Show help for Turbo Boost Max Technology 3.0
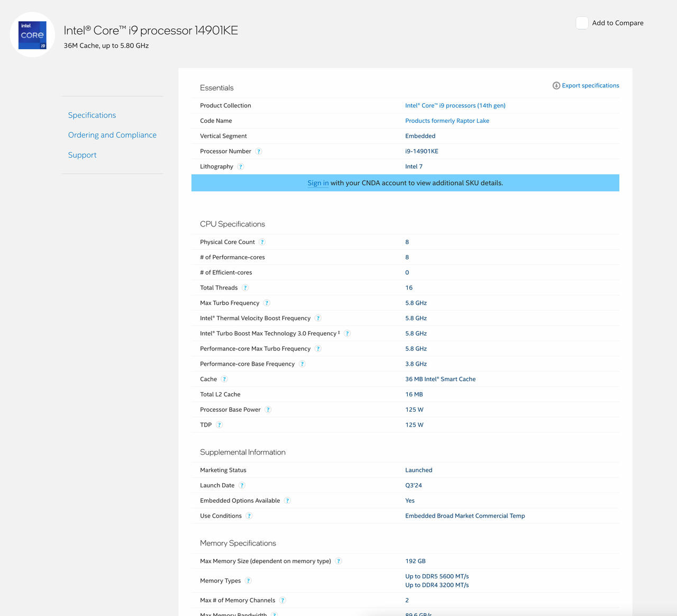Screen dimensions: 677x616 point(347,334)
